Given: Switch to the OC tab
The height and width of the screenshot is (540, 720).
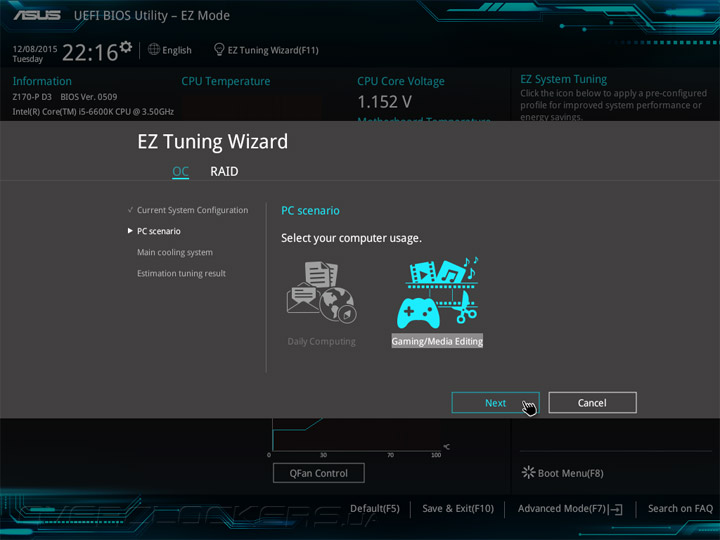Looking at the screenshot, I should pyautogui.click(x=180, y=172).
